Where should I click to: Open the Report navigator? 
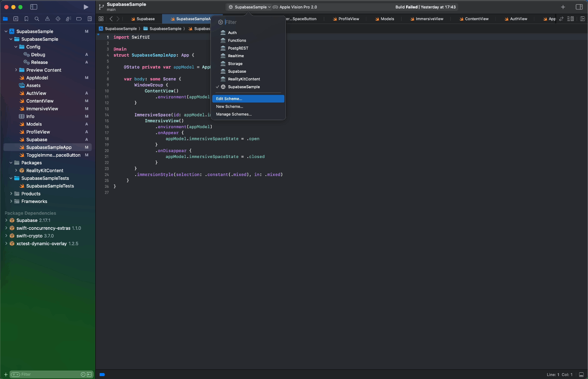89,19
